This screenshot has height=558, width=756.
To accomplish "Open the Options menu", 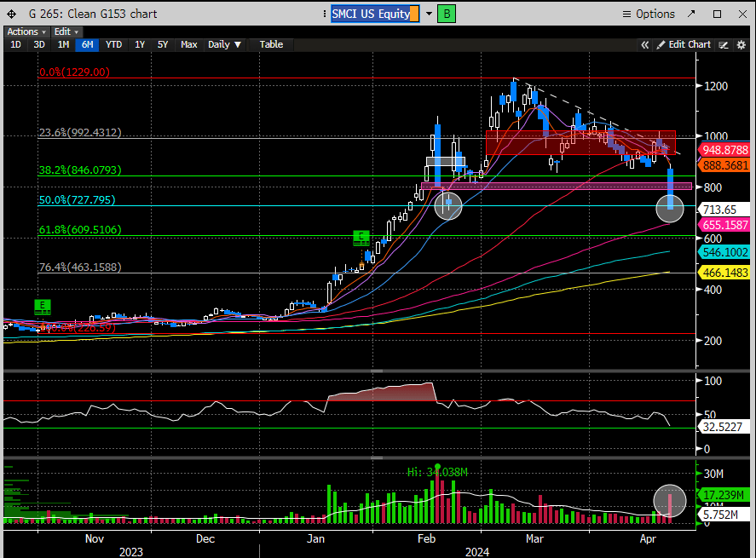I will pyautogui.click(x=648, y=14).
